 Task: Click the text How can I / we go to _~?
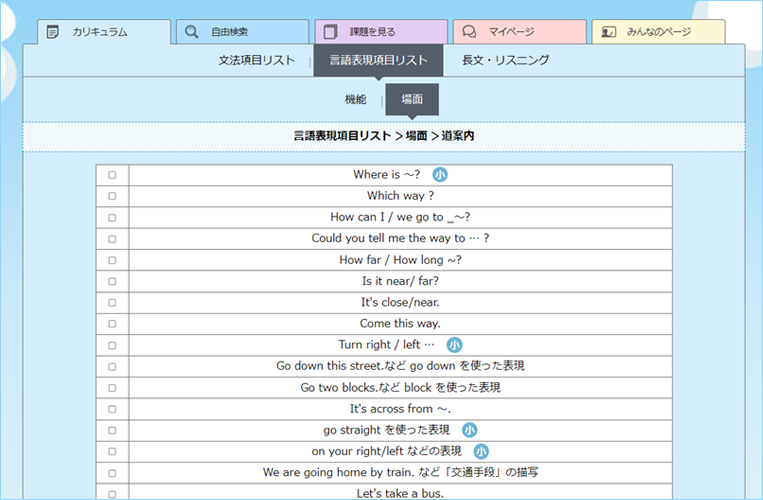point(400,217)
